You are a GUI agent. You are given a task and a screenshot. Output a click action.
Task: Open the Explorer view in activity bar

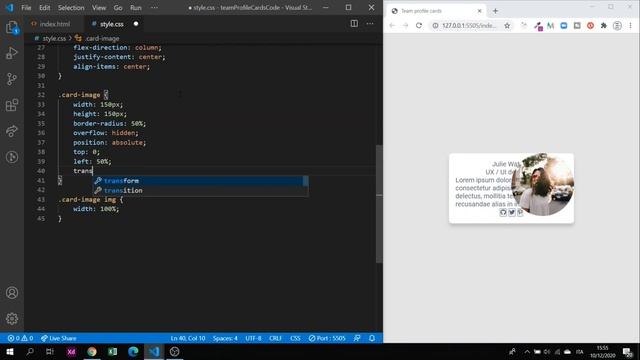coord(12,28)
